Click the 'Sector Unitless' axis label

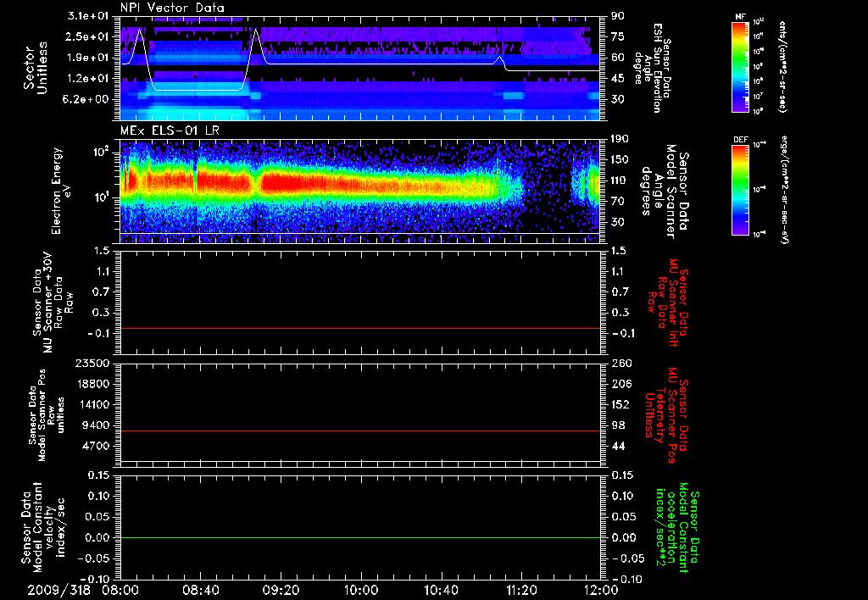pyautogui.click(x=36, y=68)
